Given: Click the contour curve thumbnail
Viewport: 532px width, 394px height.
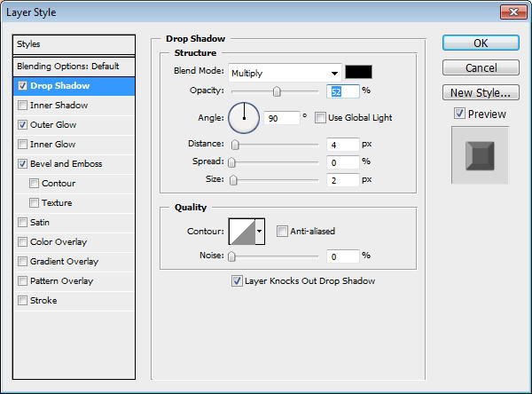Looking at the screenshot, I should click(x=242, y=232).
